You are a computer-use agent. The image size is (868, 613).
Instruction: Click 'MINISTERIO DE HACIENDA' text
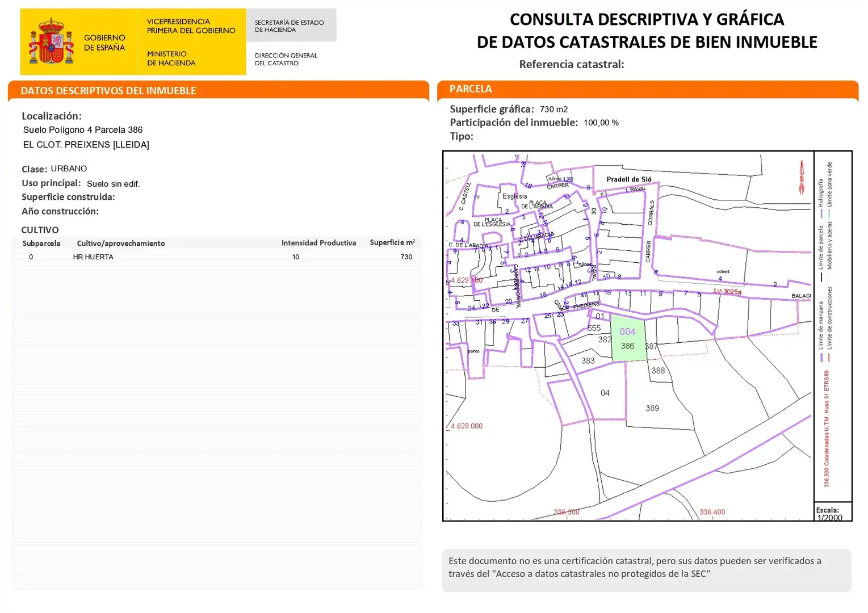click(171, 58)
